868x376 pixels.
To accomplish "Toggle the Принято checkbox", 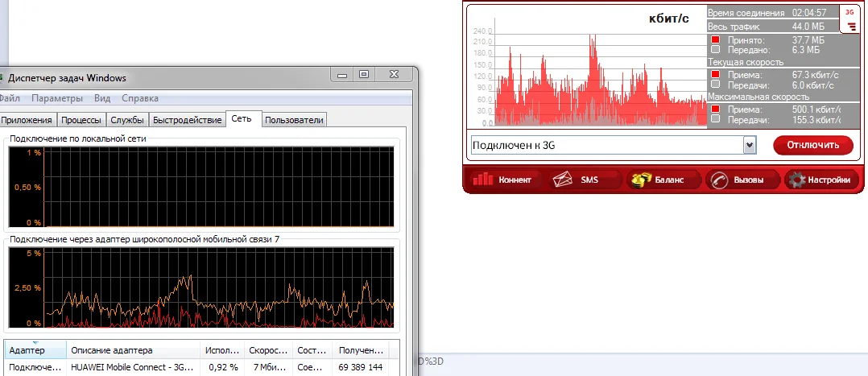I will (x=715, y=40).
